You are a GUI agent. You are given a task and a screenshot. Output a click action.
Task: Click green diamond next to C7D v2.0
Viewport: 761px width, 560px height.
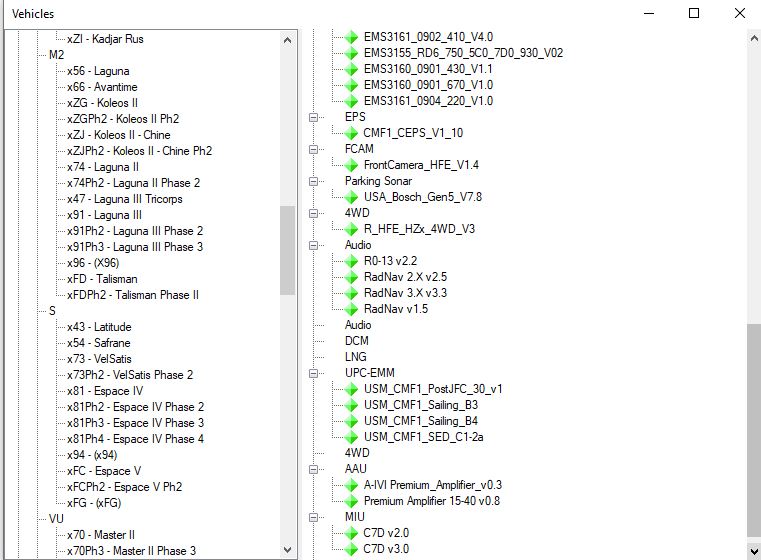351,533
